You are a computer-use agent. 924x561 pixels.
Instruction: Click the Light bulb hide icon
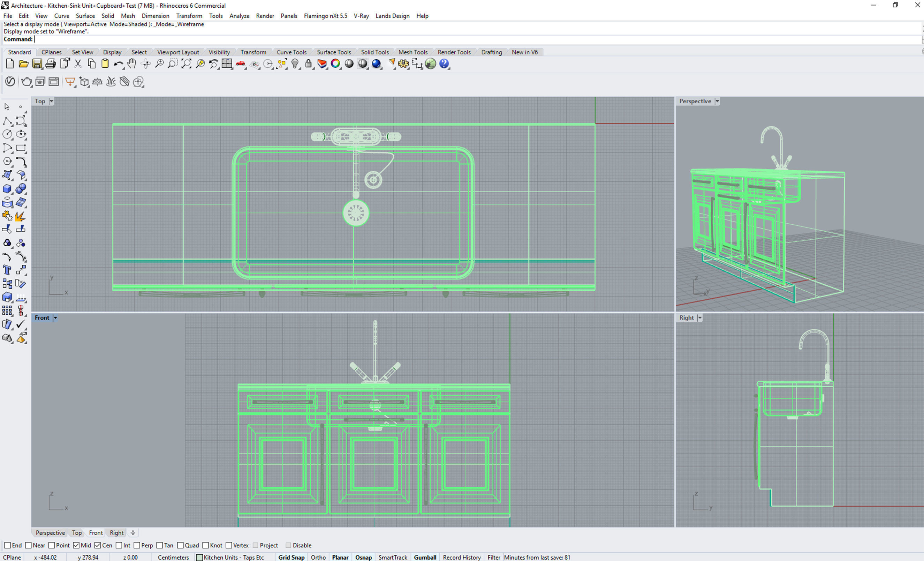pos(295,64)
